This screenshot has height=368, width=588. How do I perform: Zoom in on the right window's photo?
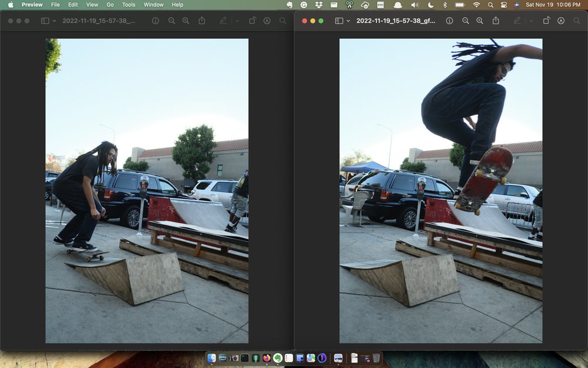[x=480, y=21]
